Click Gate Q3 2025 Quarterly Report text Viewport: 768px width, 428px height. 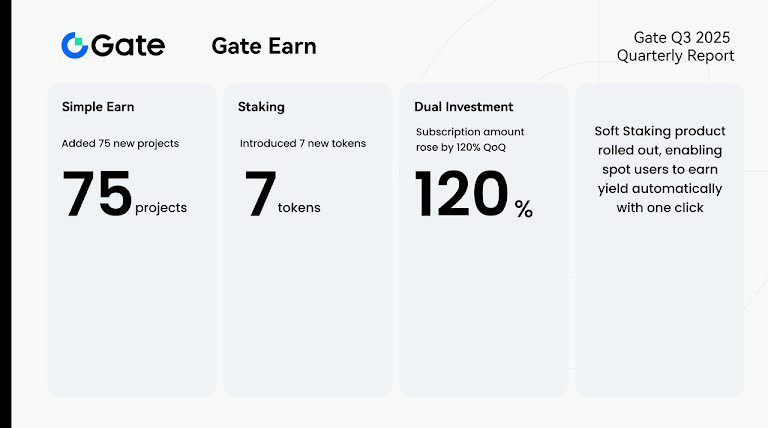click(x=675, y=47)
